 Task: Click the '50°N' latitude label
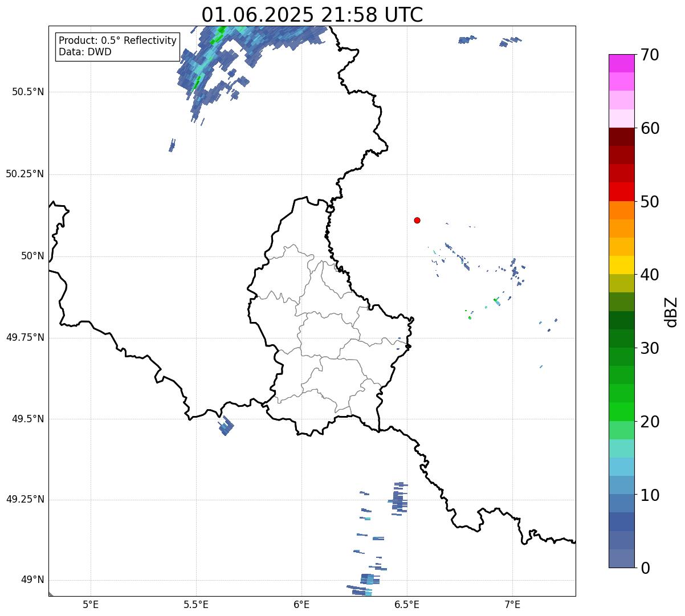click(x=32, y=256)
